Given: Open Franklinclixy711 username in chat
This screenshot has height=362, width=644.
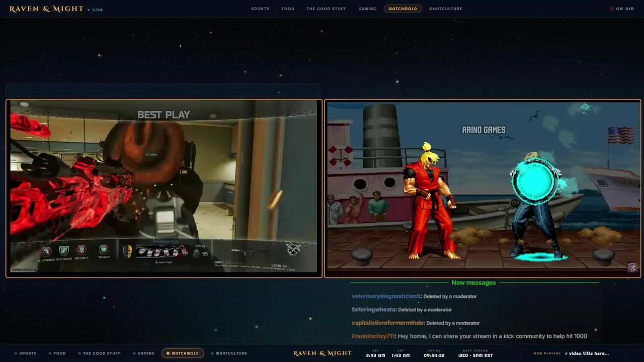Looking at the screenshot, I should click(373, 336).
